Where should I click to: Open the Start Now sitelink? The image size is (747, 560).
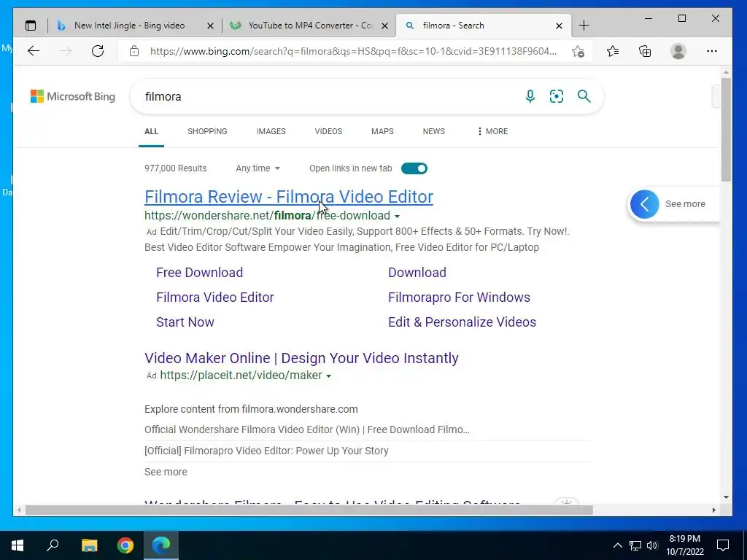pos(185,322)
